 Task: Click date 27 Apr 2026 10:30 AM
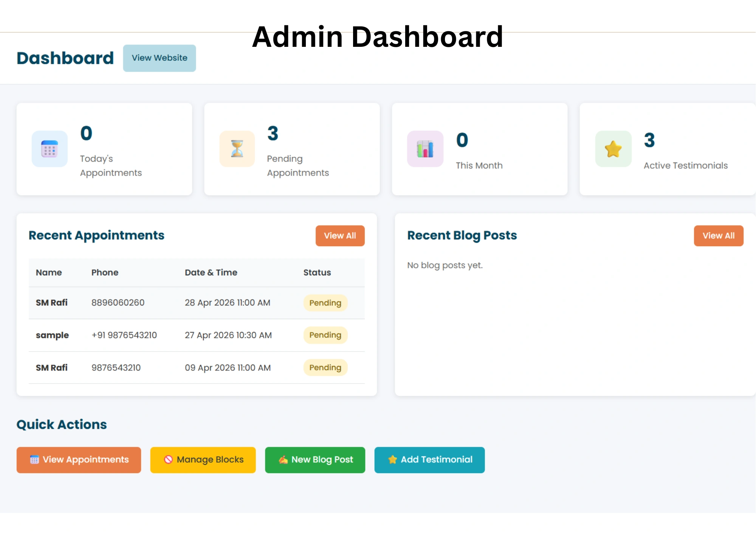click(x=228, y=335)
